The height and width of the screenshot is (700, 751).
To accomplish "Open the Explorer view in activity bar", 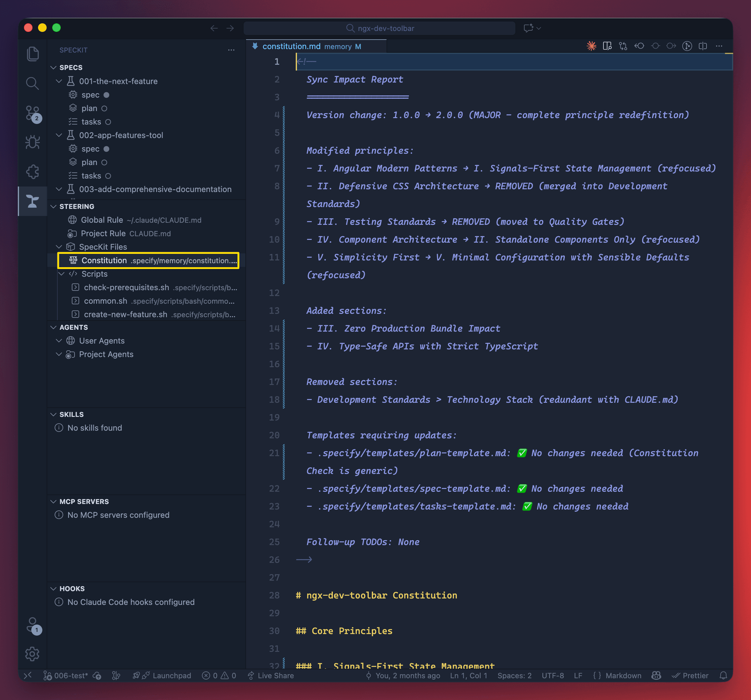I will pyautogui.click(x=33, y=54).
